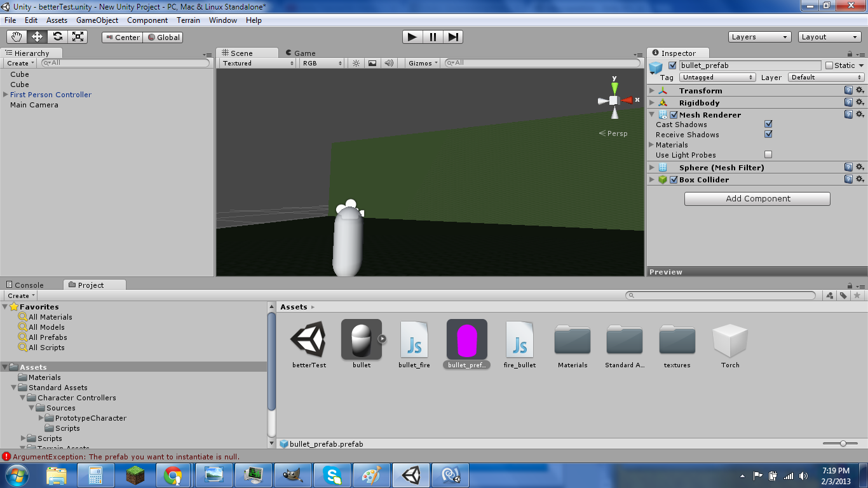Open the Component menu
Screen dimensions: 868x488
pyautogui.click(x=147, y=20)
